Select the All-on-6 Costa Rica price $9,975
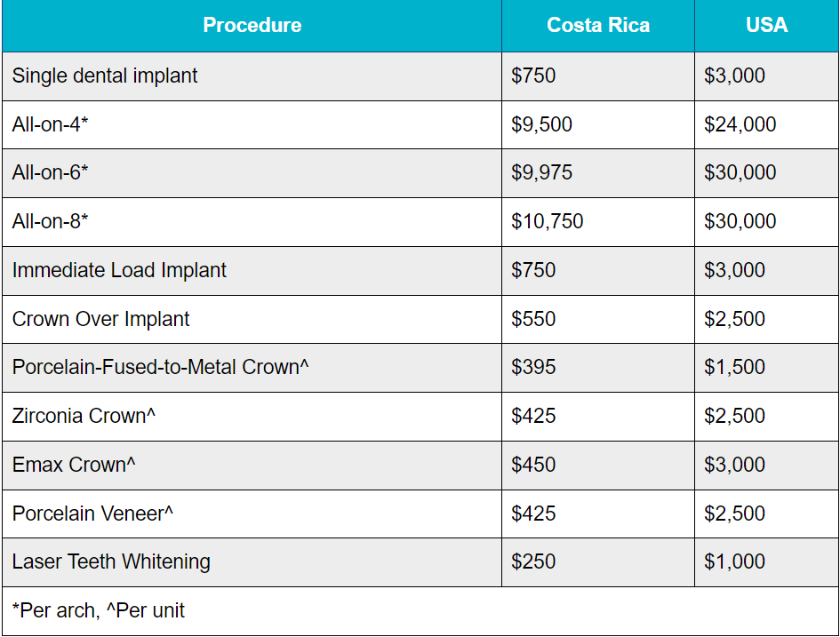This screenshot has height=637, width=840. click(541, 173)
